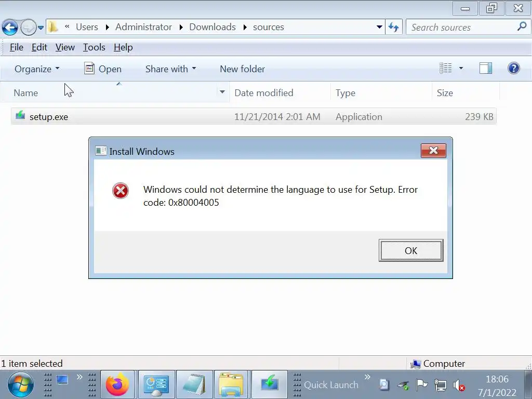
Task: Minimize the Explorer window
Action: point(465,8)
